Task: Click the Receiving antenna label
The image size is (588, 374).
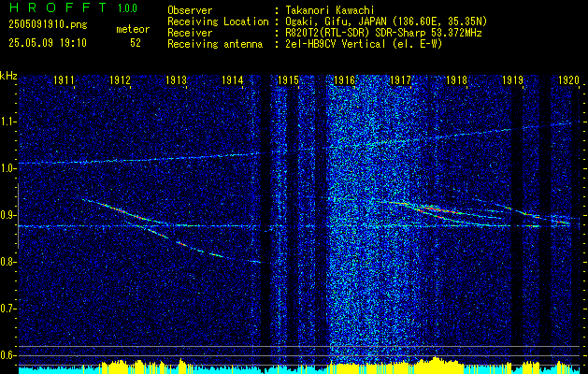Action: coord(215,44)
